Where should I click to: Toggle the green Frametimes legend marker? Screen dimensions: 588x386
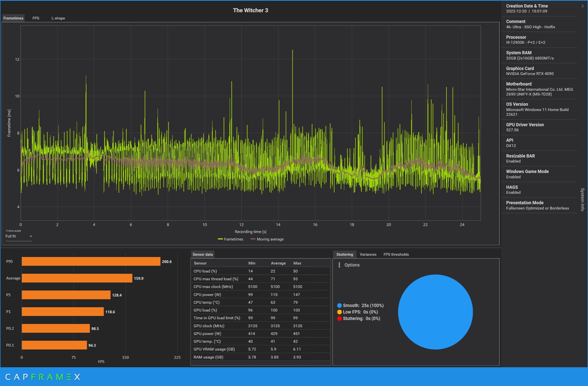click(x=220, y=239)
